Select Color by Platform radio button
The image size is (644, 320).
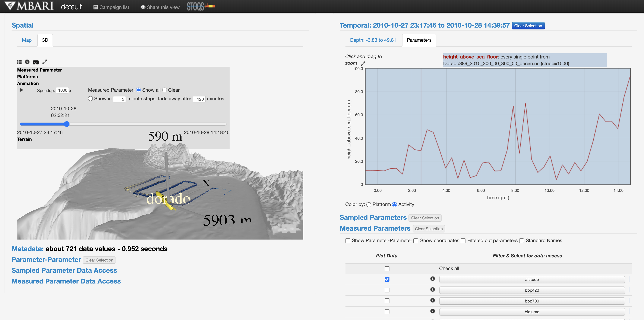coord(369,205)
